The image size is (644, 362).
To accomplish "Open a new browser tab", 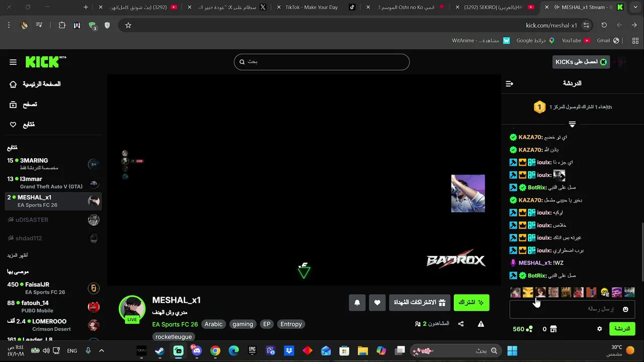I will click(x=86, y=7).
